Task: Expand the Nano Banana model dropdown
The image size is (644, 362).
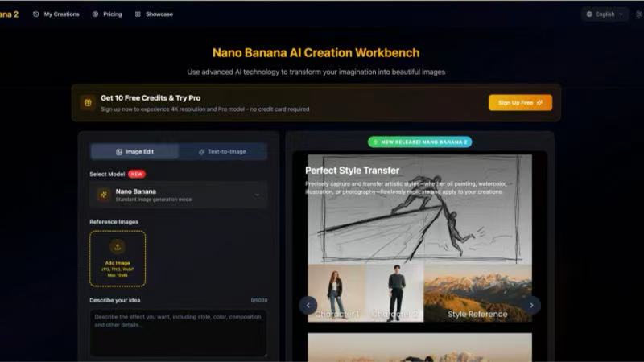Action: (257, 195)
